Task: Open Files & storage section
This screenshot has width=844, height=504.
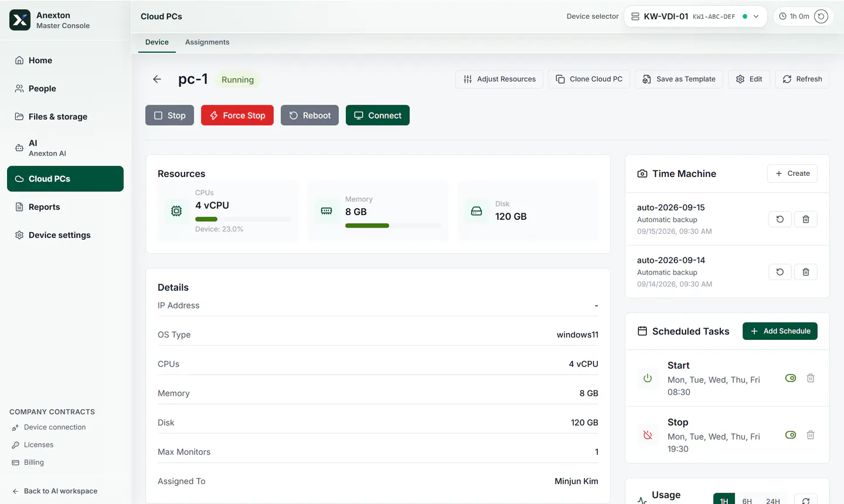Action: pyautogui.click(x=65, y=117)
